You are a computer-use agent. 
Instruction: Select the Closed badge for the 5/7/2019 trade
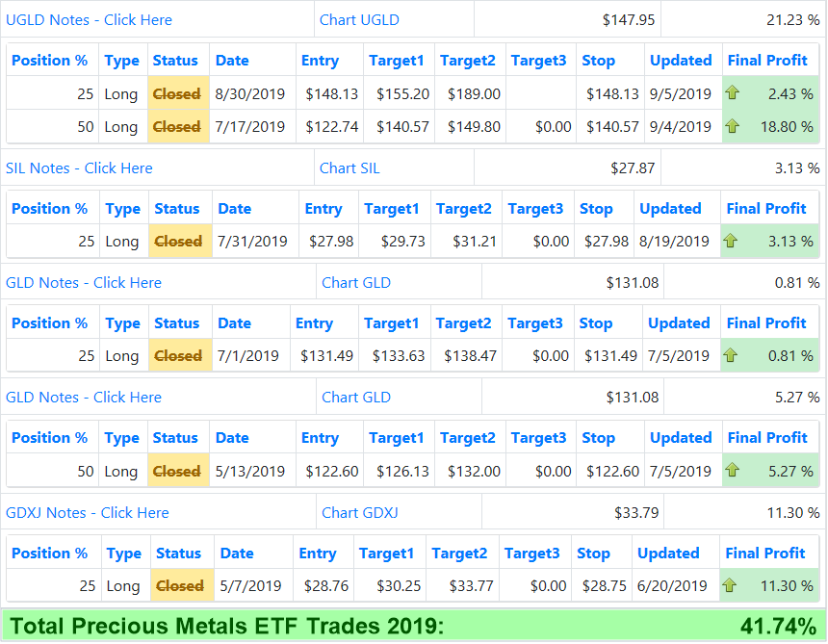click(180, 585)
